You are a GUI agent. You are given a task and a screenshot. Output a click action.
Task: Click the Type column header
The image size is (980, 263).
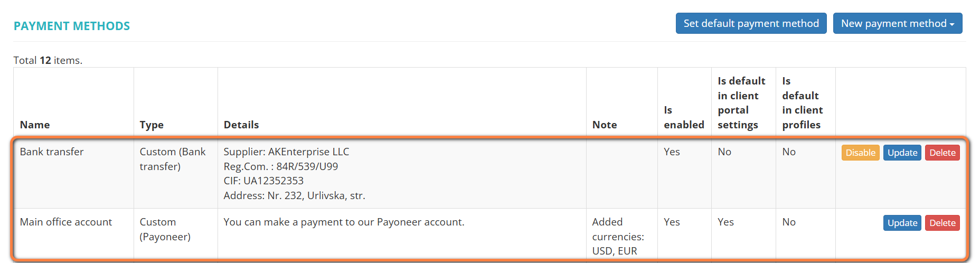click(152, 125)
